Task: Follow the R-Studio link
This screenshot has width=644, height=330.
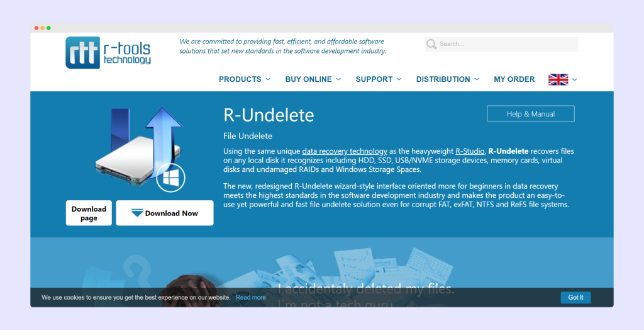Action: (470, 151)
